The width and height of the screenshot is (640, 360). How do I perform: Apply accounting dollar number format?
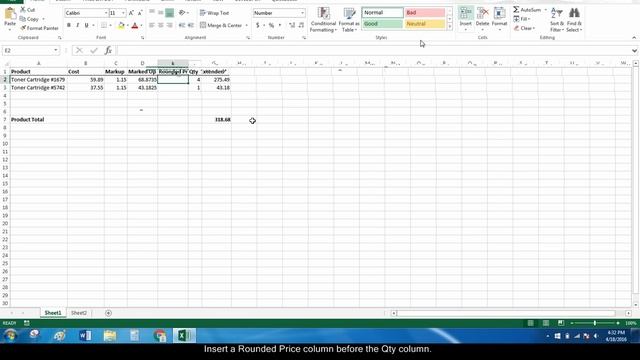click(258, 25)
